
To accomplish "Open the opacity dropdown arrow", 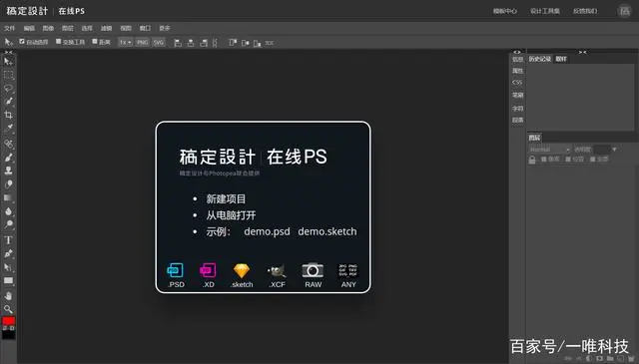I will (x=615, y=150).
